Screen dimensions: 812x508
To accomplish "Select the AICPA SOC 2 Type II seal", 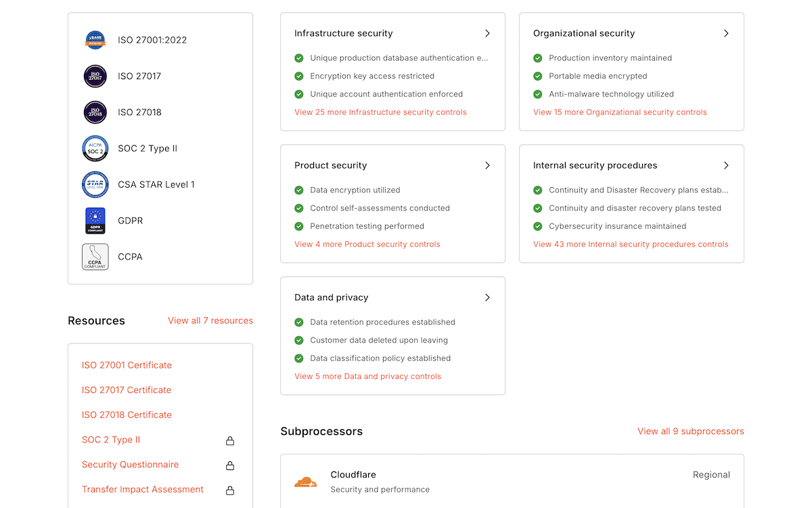I will coord(95,148).
